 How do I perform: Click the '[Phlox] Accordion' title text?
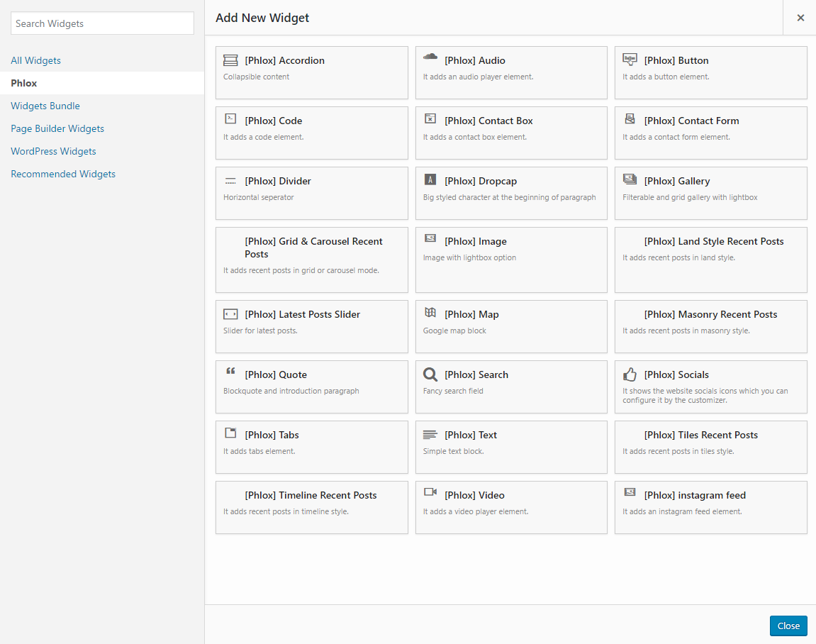click(285, 60)
